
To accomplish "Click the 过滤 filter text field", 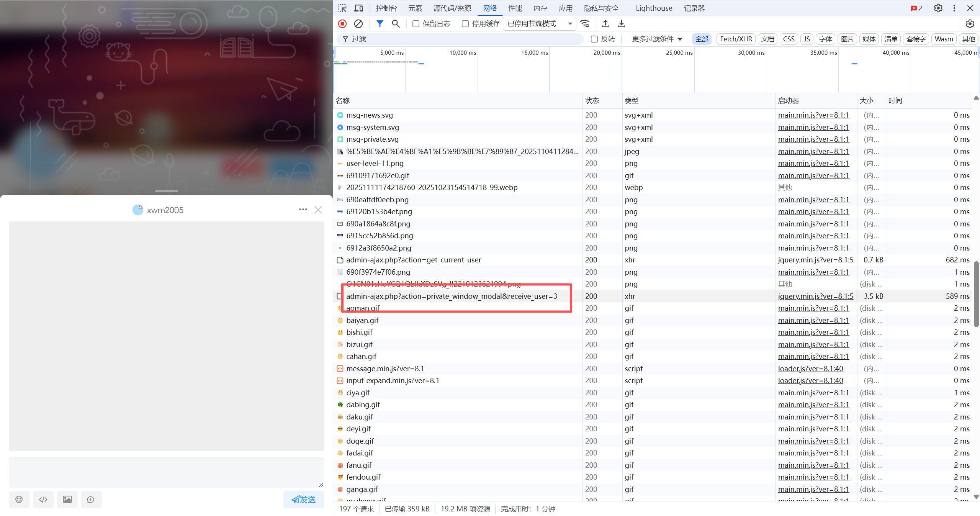I will click(x=460, y=39).
